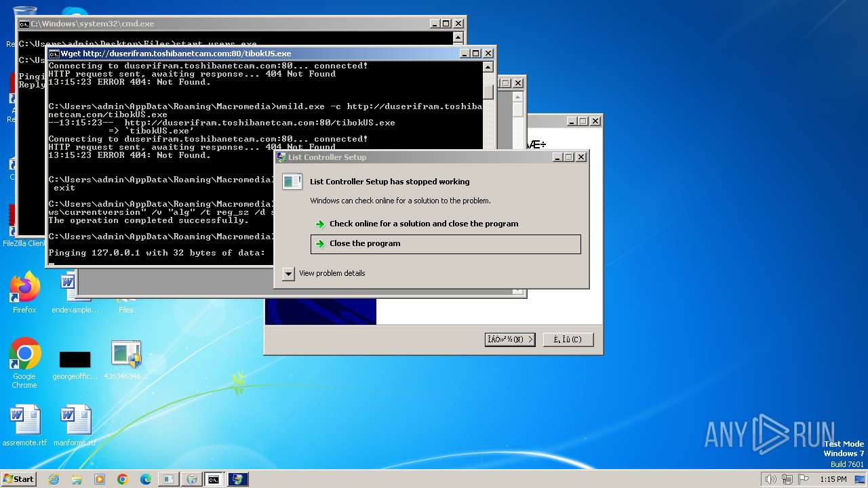
Task: Click List Controller Setup title bar icon
Action: pyautogui.click(x=281, y=157)
